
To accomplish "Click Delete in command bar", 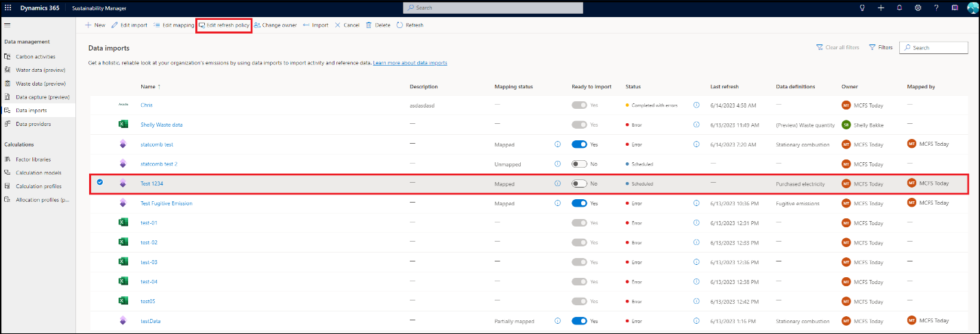I will (x=378, y=25).
